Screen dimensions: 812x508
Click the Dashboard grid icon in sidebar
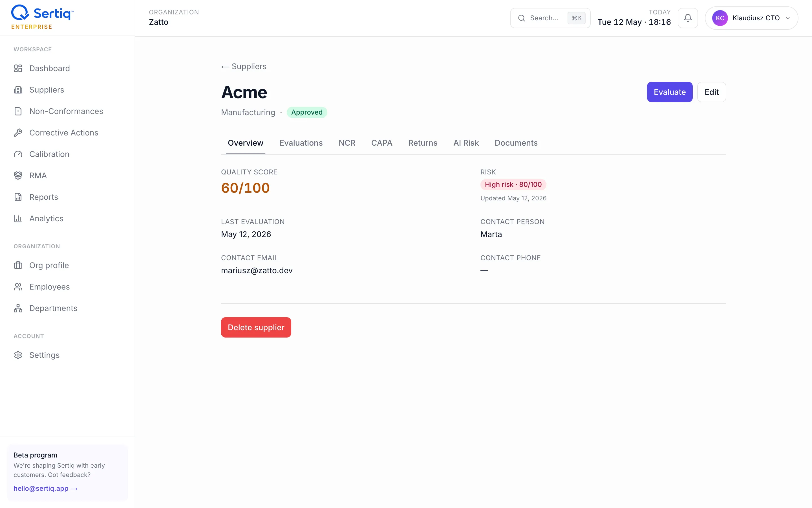(x=18, y=68)
